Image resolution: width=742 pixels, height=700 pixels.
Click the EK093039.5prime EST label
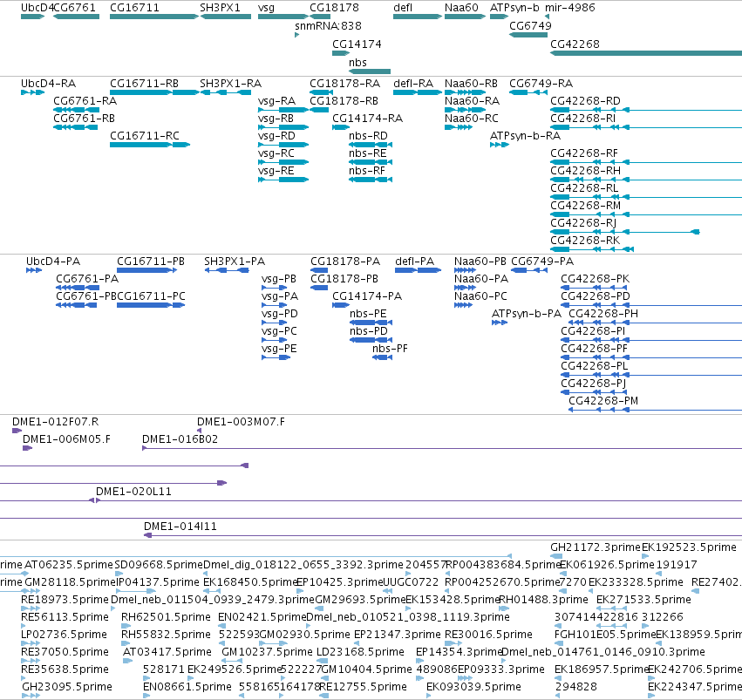coord(473,687)
